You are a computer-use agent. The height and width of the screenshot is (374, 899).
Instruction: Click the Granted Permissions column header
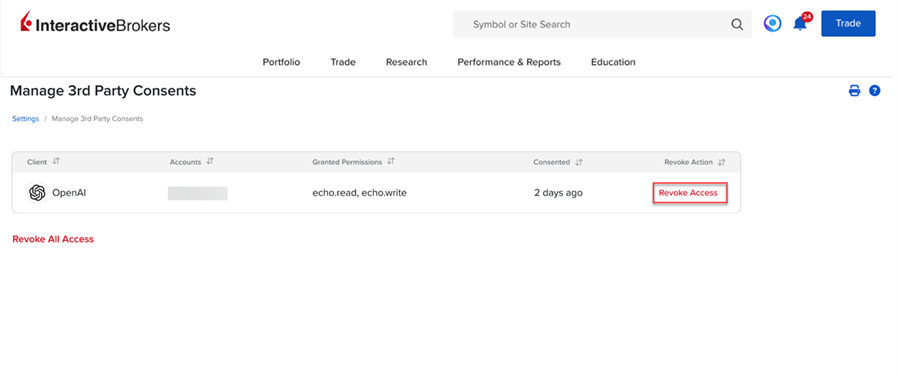(347, 162)
